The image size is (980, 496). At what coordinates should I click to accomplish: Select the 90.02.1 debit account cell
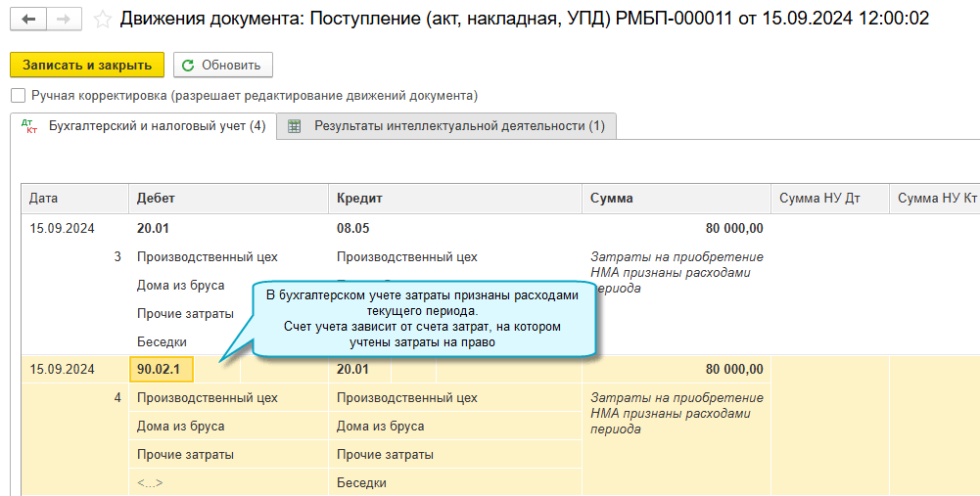(162, 369)
